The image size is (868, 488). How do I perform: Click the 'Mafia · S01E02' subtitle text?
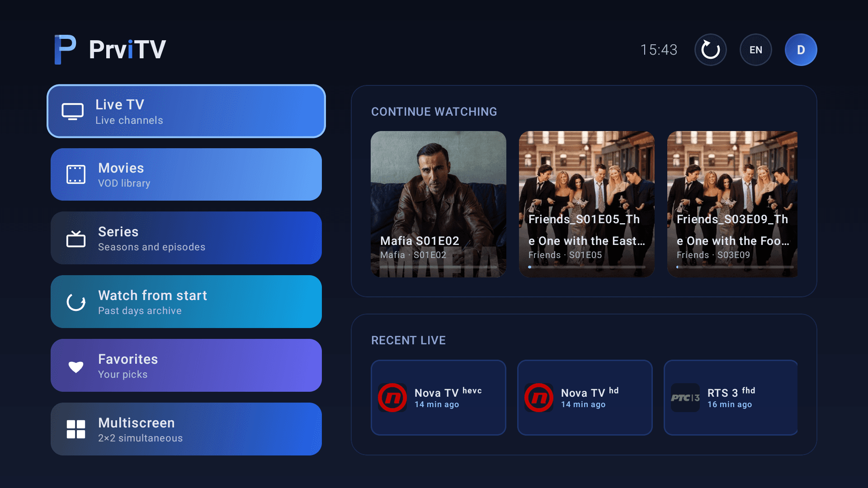coord(413,255)
